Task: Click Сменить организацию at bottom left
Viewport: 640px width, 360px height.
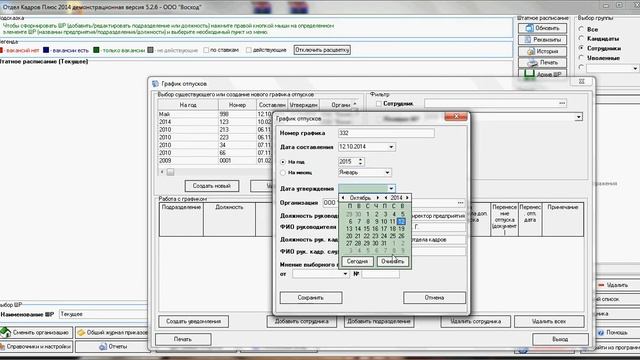Action: click(x=36, y=332)
